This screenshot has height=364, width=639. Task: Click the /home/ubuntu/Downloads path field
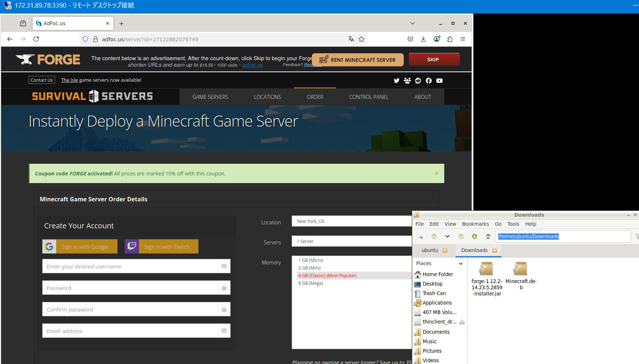563,236
